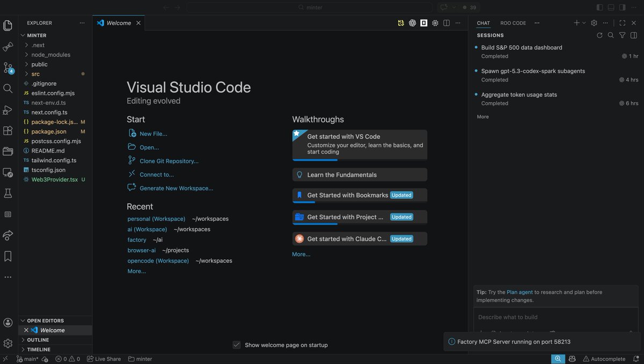Image resolution: width=644 pixels, height=364 pixels.
Task: Open additional views ellipsis in activity bar
Action: (x=8, y=277)
